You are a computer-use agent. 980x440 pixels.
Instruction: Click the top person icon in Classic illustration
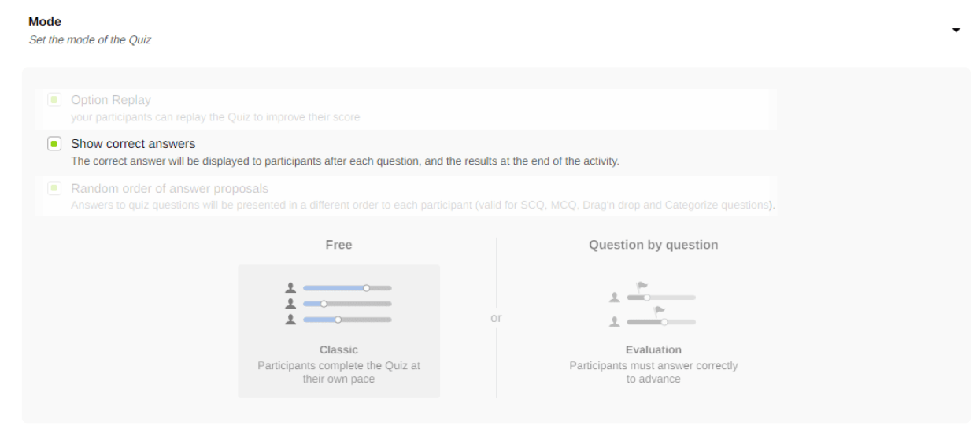point(291,288)
